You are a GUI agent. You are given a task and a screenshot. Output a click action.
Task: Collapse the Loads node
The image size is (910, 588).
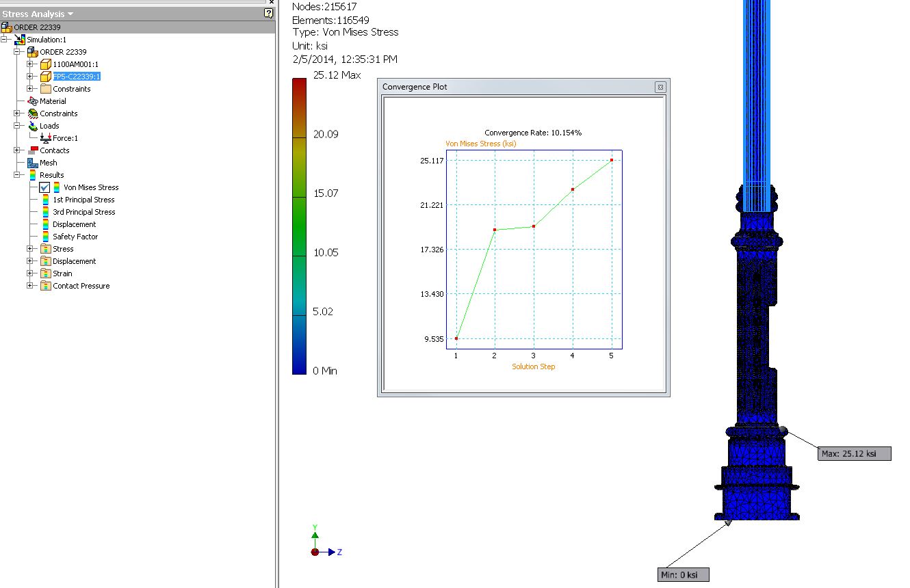(17, 126)
